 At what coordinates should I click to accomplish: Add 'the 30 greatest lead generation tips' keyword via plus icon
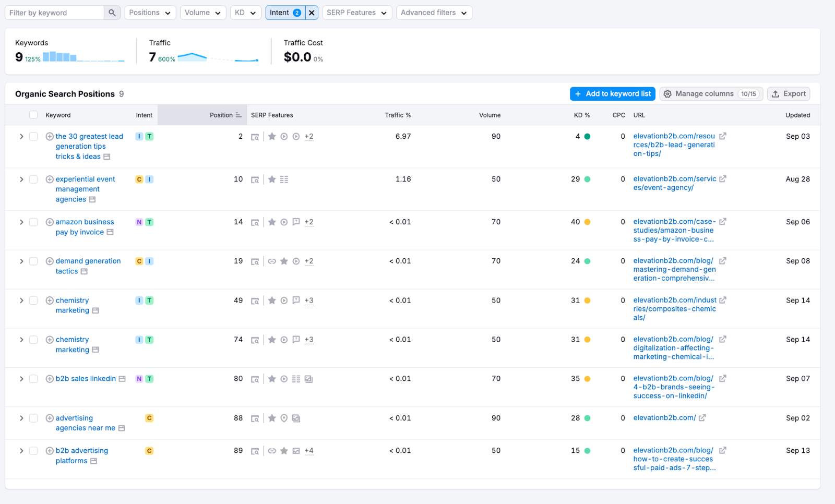click(x=50, y=136)
